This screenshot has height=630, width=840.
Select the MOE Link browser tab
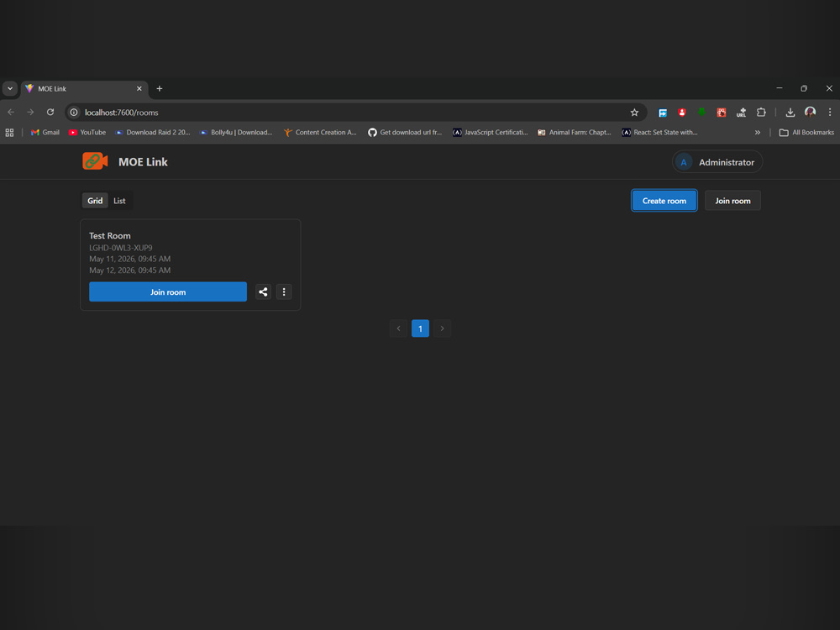84,89
